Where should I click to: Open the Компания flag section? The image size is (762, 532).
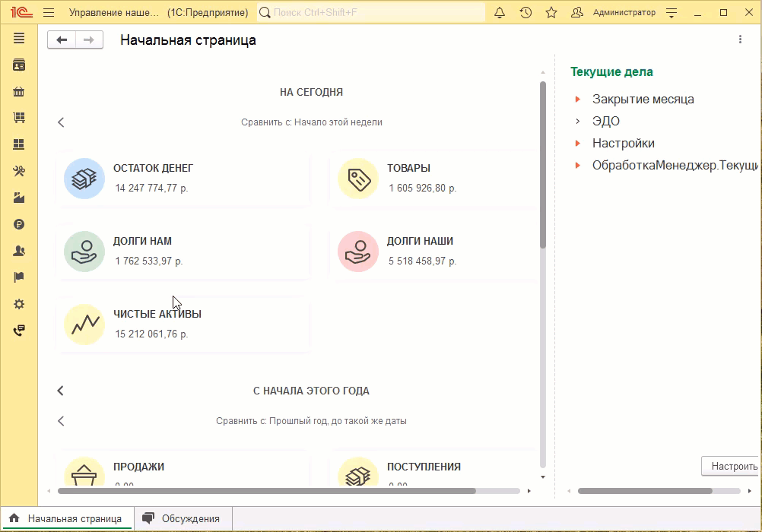(x=18, y=277)
